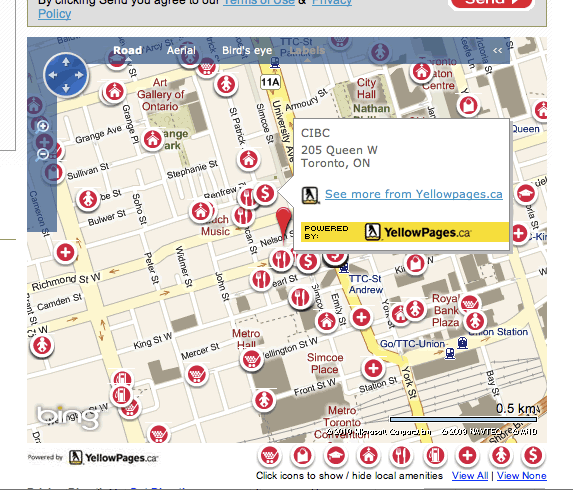Click cart pin on Royal Bank Plaza label
The image size is (573, 490).
pos(469,303)
